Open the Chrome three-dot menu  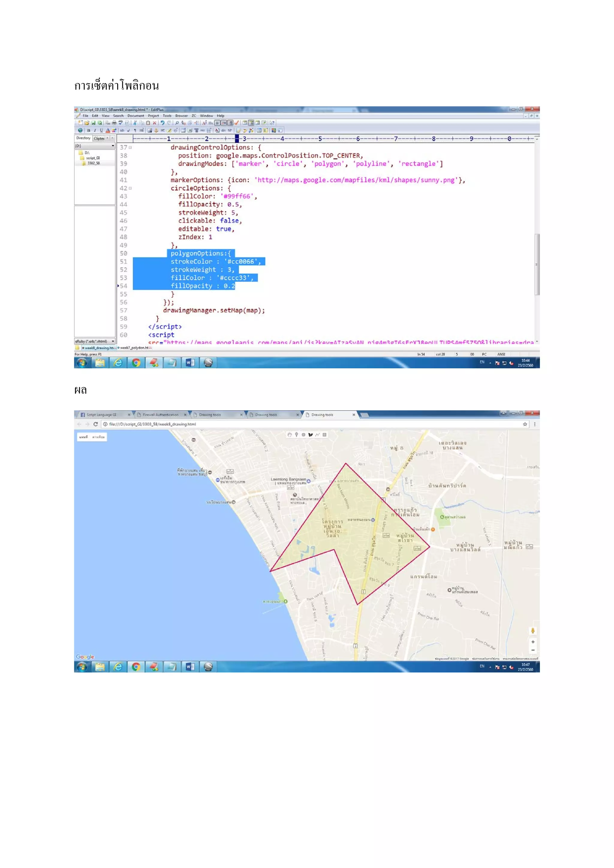(535, 424)
